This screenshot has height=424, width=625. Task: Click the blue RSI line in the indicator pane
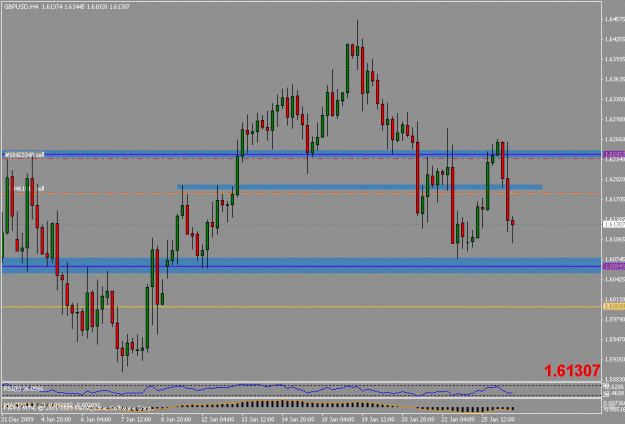pyautogui.click(x=257, y=389)
